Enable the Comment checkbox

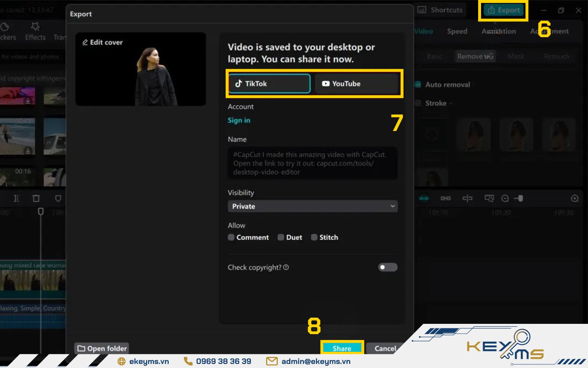pyautogui.click(x=231, y=237)
